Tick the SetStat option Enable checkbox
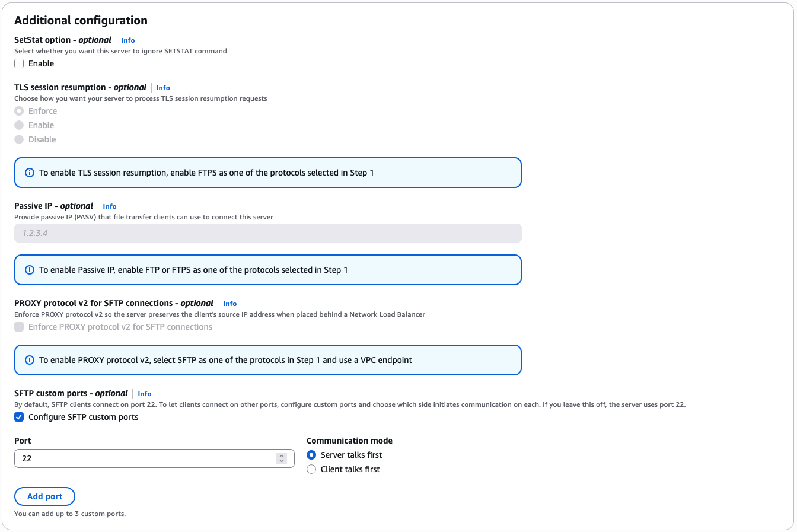Image resolution: width=797 pixels, height=532 pixels. click(x=19, y=63)
